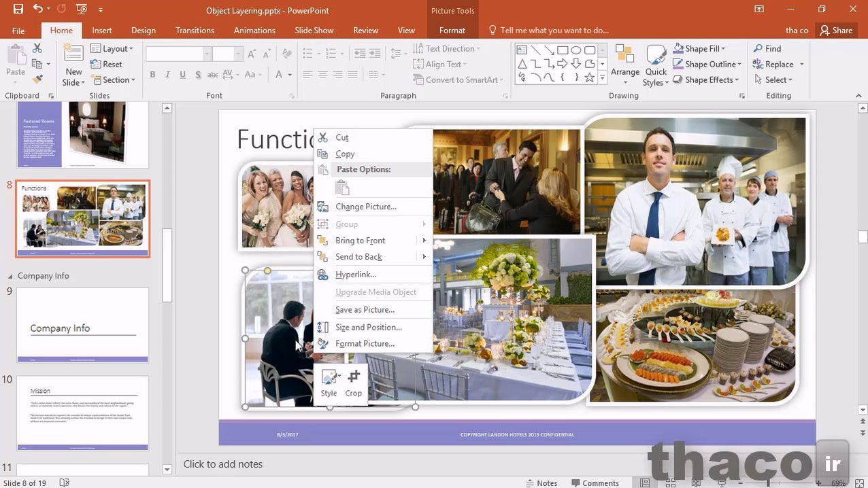This screenshot has width=868, height=488.
Task: Click the Tell me what you want to do box
Action: [x=548, y=30]
